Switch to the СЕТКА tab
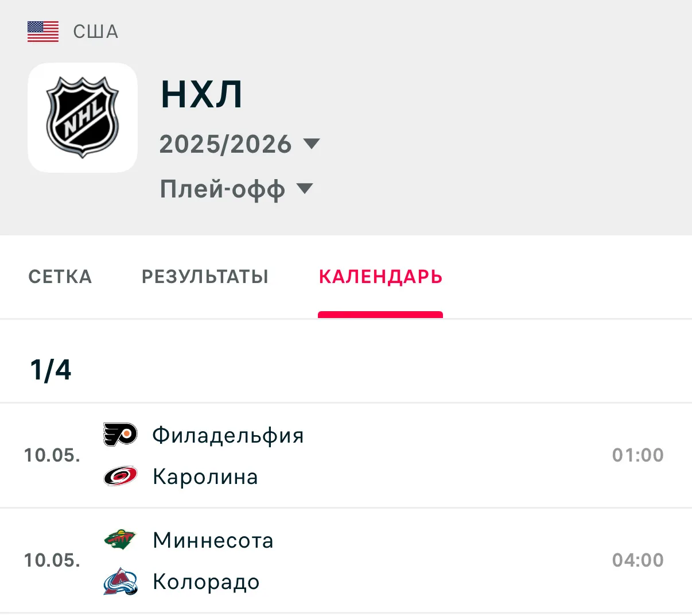This screenshot has width=692, height=616. tap(60, 277)
